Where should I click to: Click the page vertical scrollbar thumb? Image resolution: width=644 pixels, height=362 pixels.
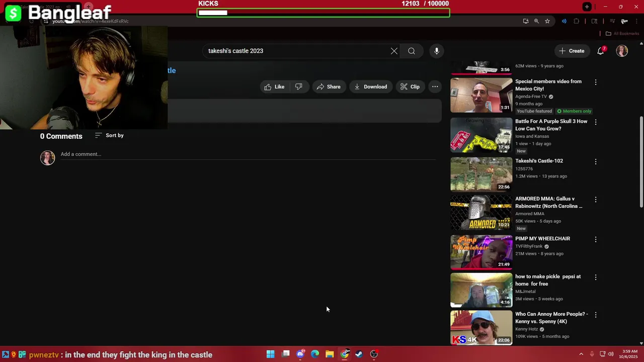coord(641,161)
